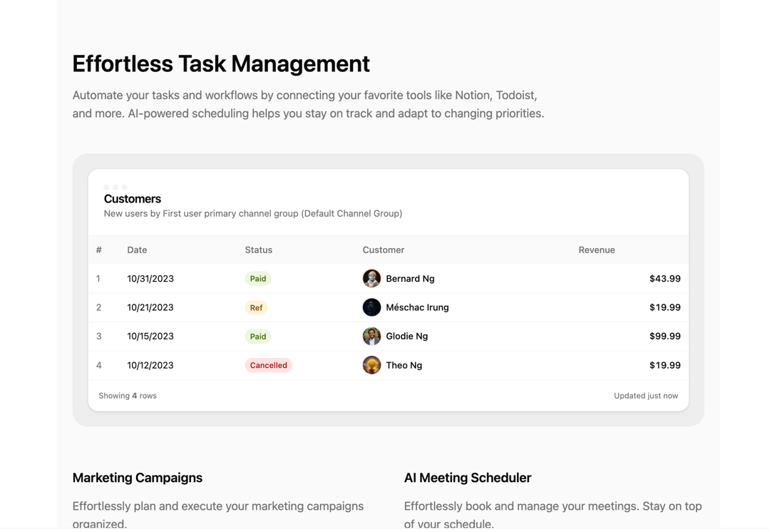Screen dimensions: 770x532
Task: Click the name Theo Ng
Action: [404, 365]
